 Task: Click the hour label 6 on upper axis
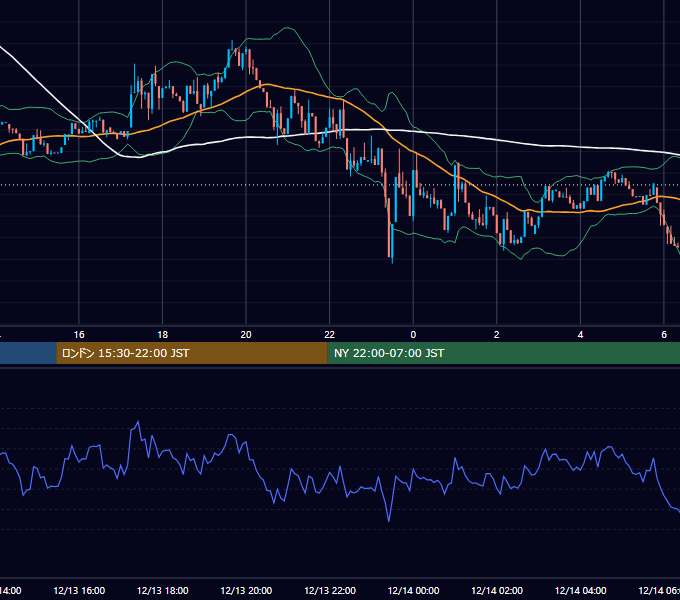click(664, 335)
